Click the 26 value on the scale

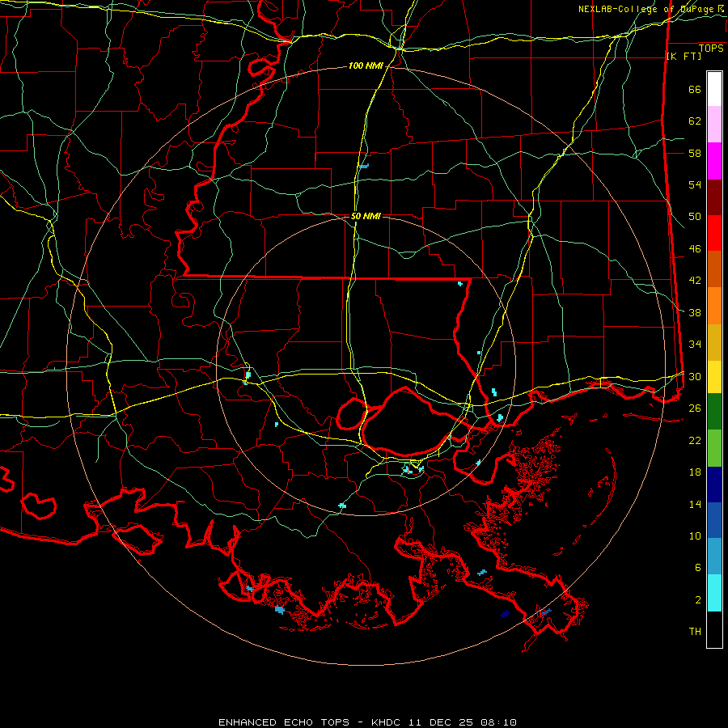pos(695,408)
